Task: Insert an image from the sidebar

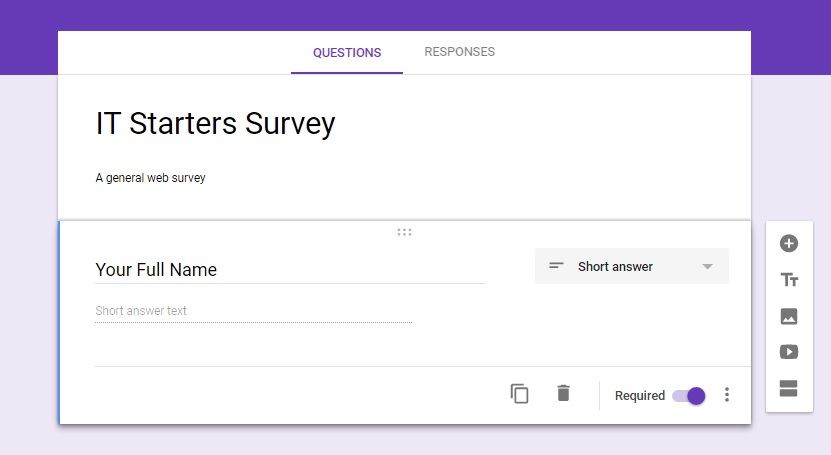Action: coord(789,316)
